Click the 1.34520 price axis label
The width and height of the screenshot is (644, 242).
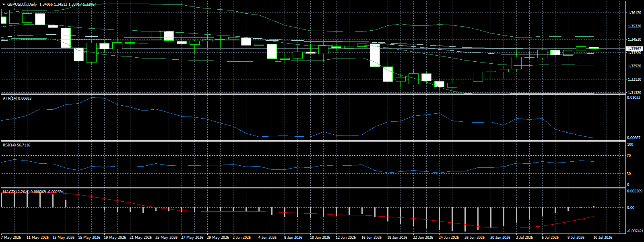pyautogui.click(x=634, y=40)
